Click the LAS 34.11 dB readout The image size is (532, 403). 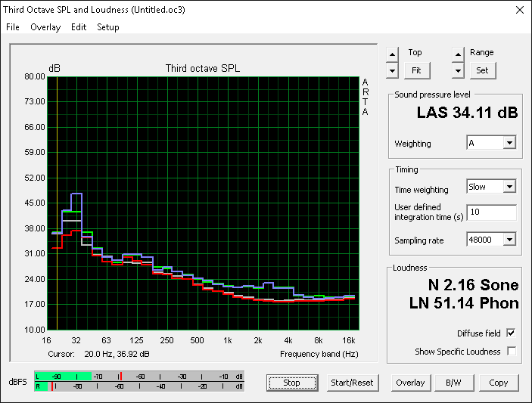467,113
